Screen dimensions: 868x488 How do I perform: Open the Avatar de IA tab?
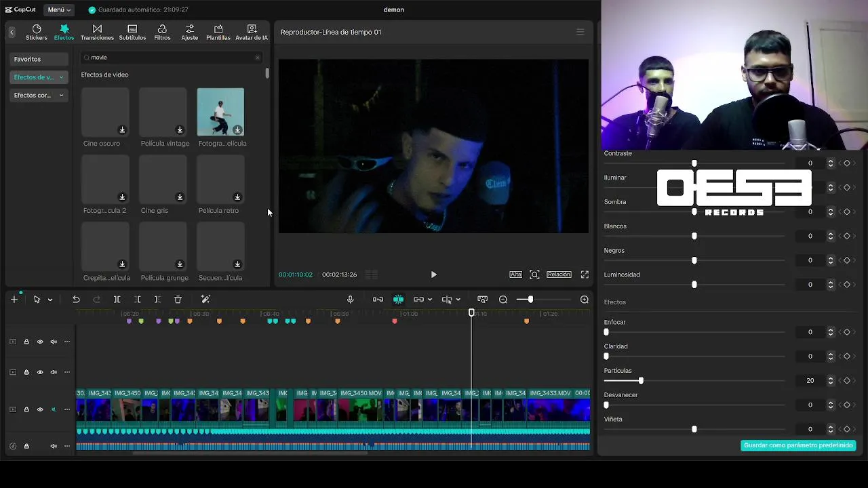[252, 33]
